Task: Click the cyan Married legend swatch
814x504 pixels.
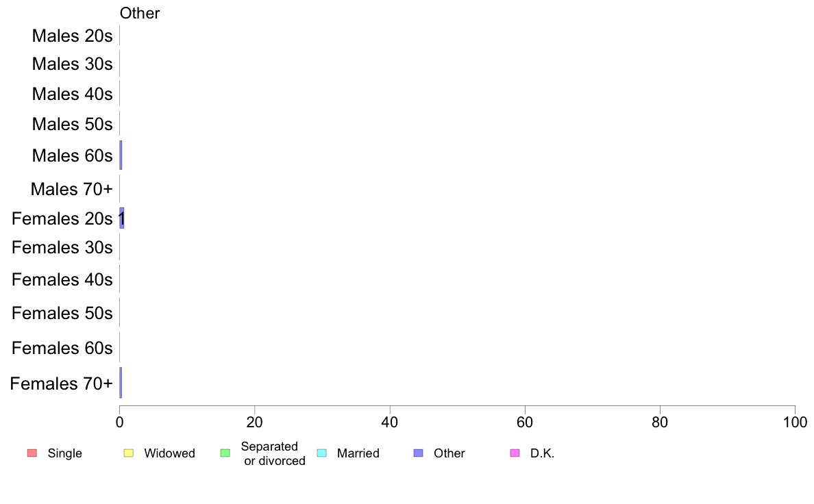Action: tap(322, 453)
